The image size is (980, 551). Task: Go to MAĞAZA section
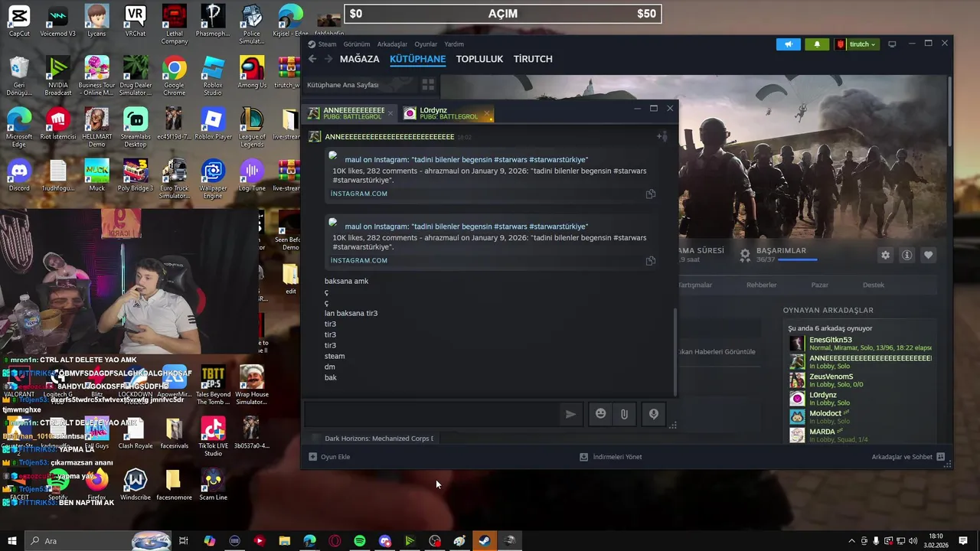(x=360, y=59)
